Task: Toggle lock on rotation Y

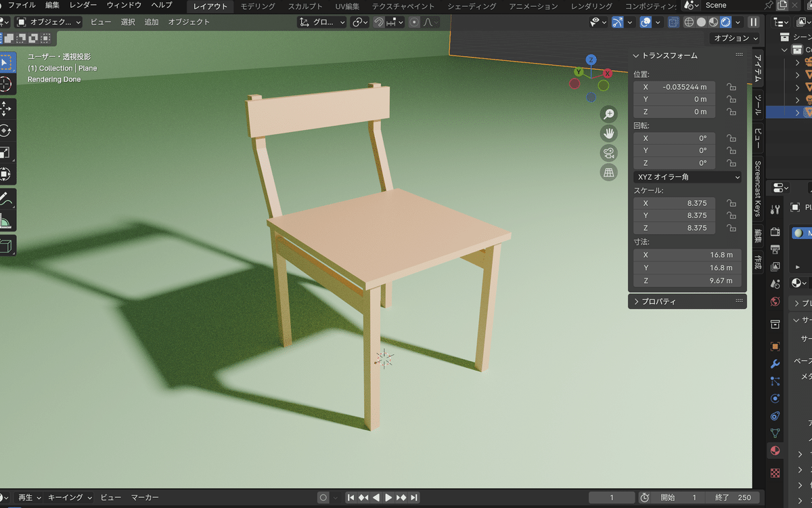Action: [x=731, y=150]
